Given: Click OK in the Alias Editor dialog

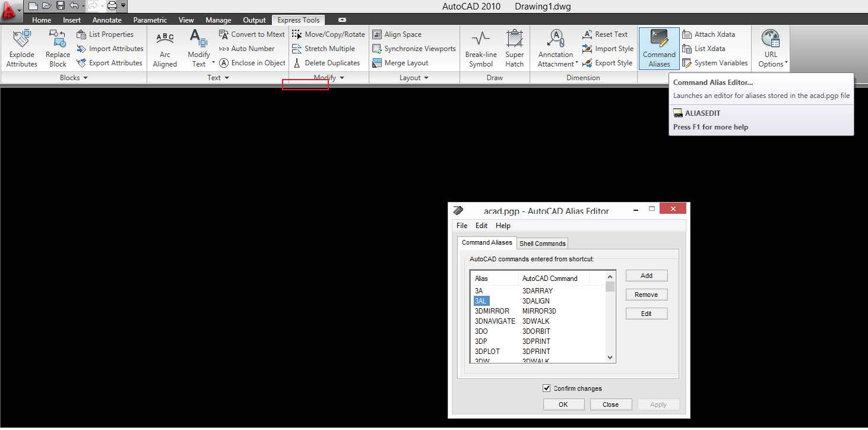Looking at the screenshot, I should point(563,404).
